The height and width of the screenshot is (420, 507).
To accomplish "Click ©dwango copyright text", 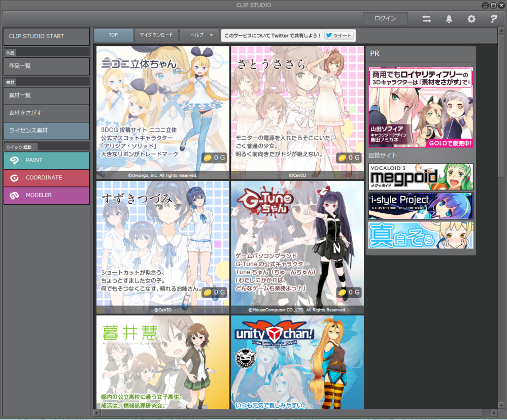I will (162, 175).
